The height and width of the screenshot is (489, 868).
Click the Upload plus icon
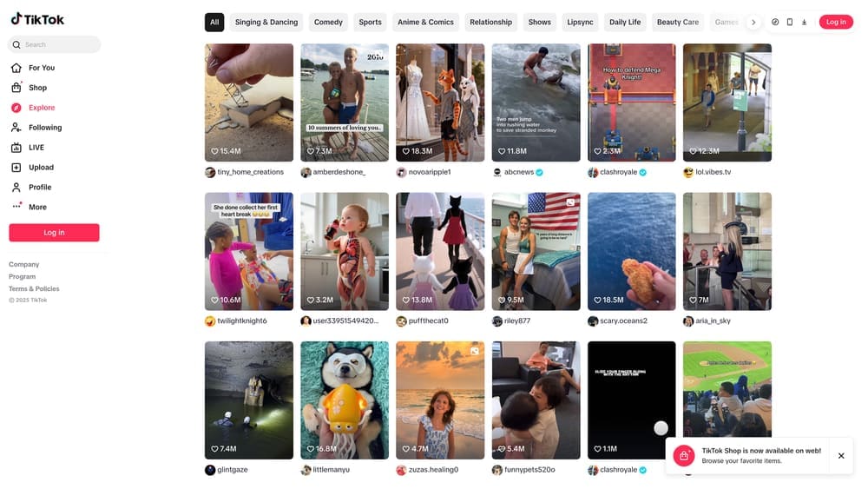[16, 168]
